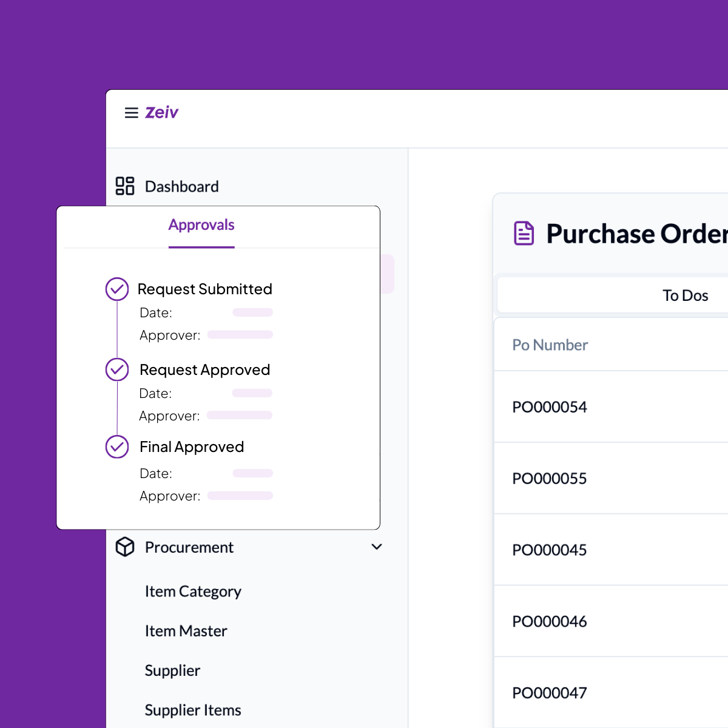This screenshot has height=728, width=728.
Task: Open purchase order PO000054
Action: (x=550, y=407)
